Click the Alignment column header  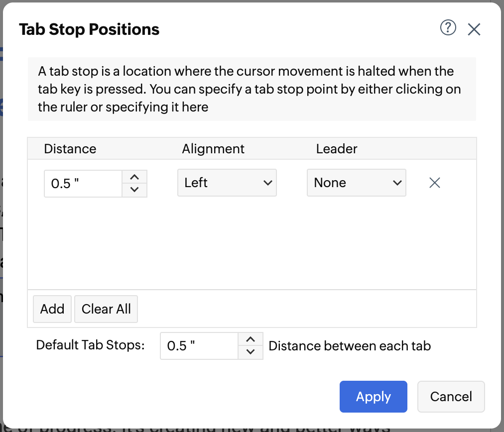213,149
